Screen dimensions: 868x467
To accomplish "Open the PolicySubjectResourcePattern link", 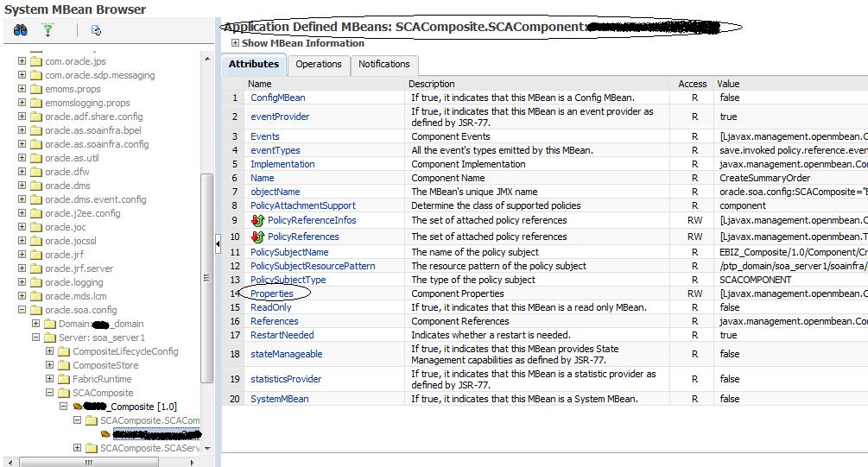I will coord(313,266).
